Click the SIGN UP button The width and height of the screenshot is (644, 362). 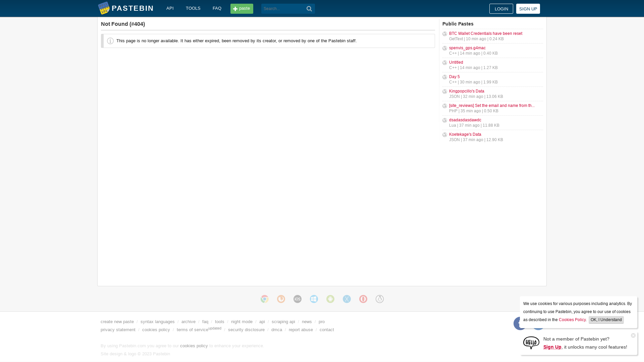pyautogui.click(x=528, y=9)
